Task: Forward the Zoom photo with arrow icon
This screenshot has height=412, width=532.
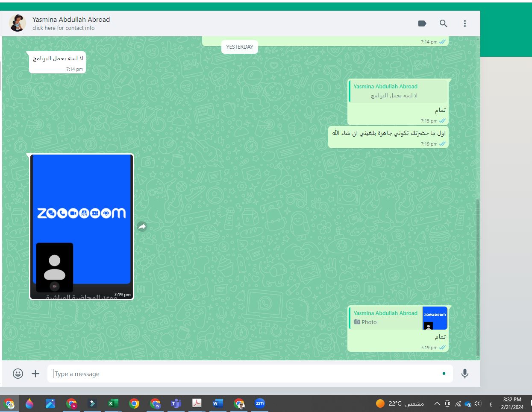Action: (x=142, y=227)
